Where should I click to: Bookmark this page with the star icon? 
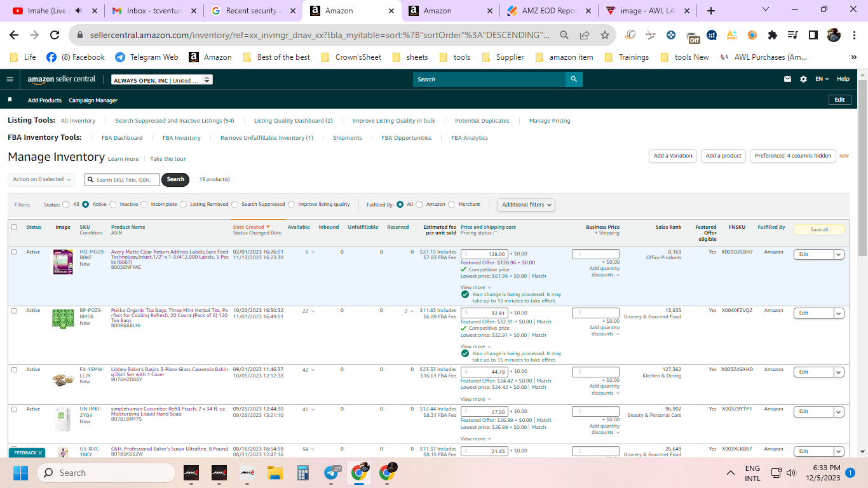tap(605, 35)
